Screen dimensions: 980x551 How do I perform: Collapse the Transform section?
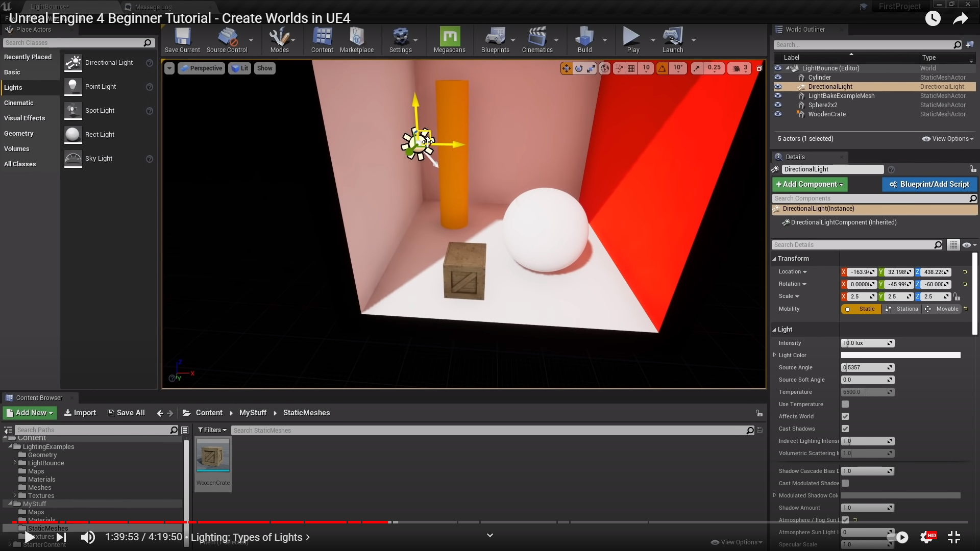point(774,259)
